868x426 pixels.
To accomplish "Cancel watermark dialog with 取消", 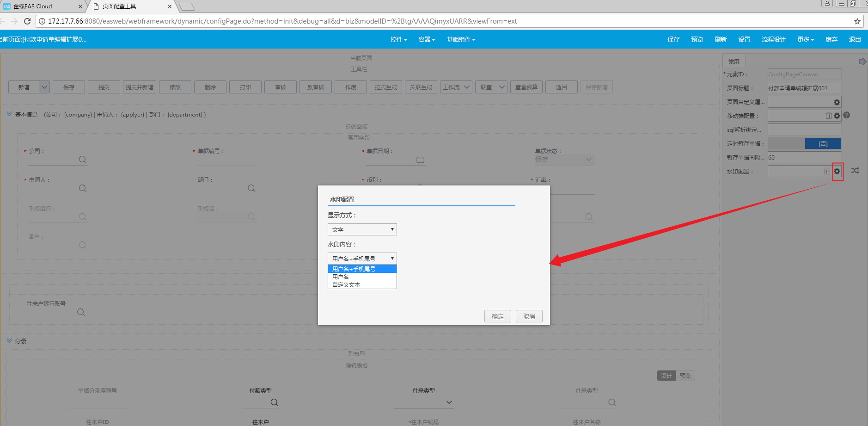I will [x=529, y=316].
